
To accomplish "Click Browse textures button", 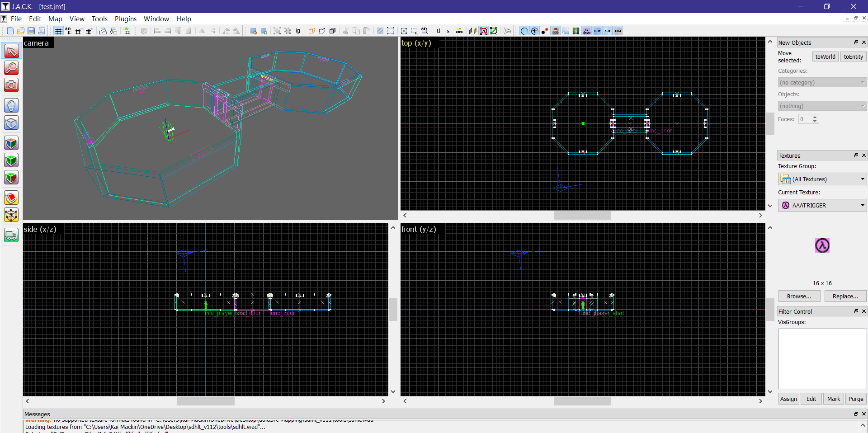I will 799,296.
